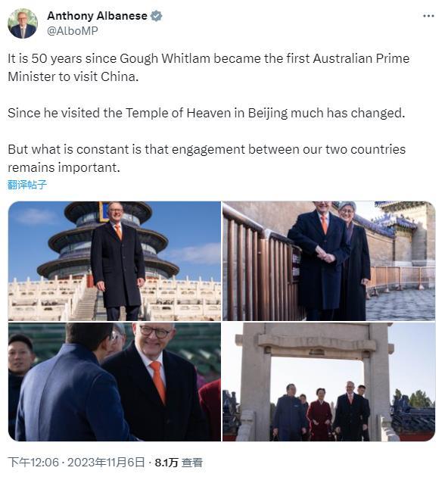Click the Anthony Albanese display name
The height and width of the screenshot is (480, 448).
97,16
